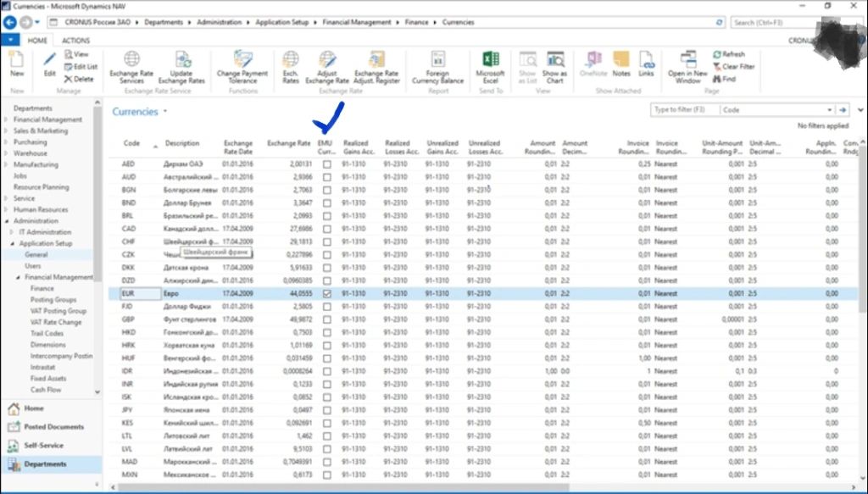Check the EMU Currency box for AED
The height and width of the screenshot is (494, 868).
(327, 164)
